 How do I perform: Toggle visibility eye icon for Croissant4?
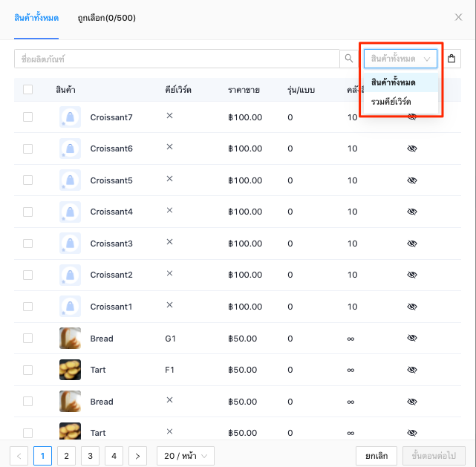tap(412, 212)
